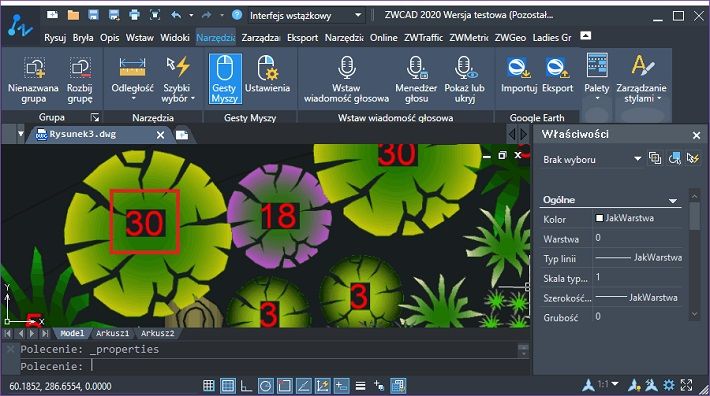Close the Właściwości panel
The height and width of the screenshot is (396, 710).
pos(696,135)
